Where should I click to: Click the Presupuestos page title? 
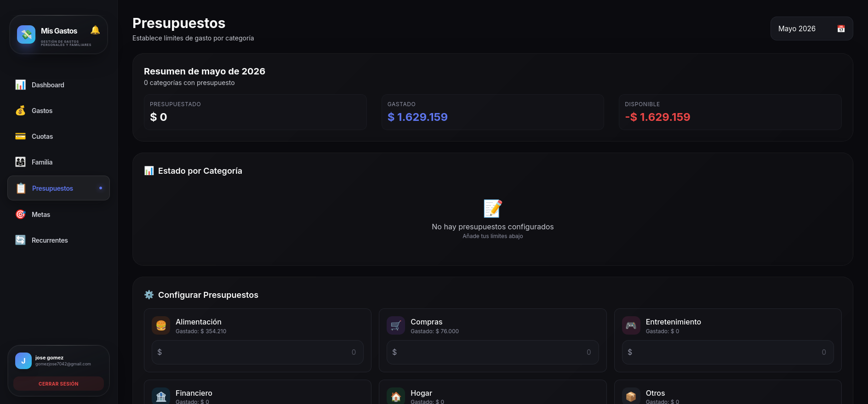[179, 23]
